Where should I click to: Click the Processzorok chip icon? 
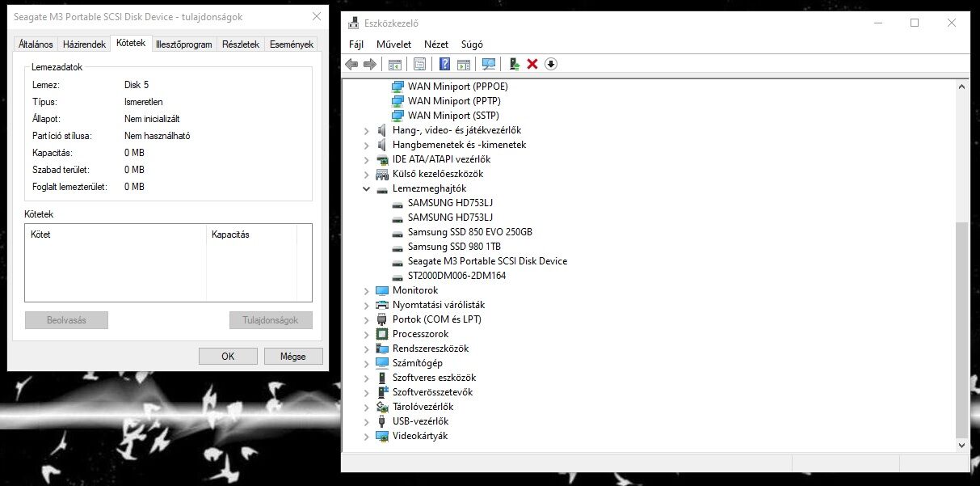382,334
